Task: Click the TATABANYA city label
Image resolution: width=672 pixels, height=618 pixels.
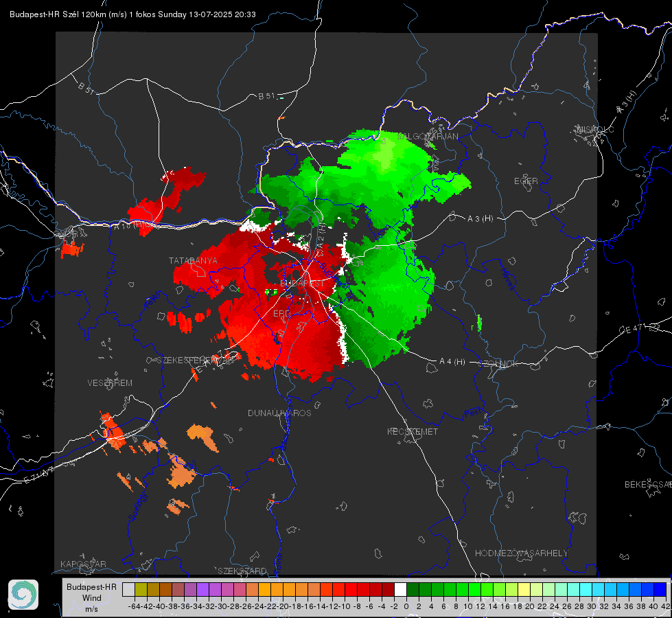Action: 193,261
